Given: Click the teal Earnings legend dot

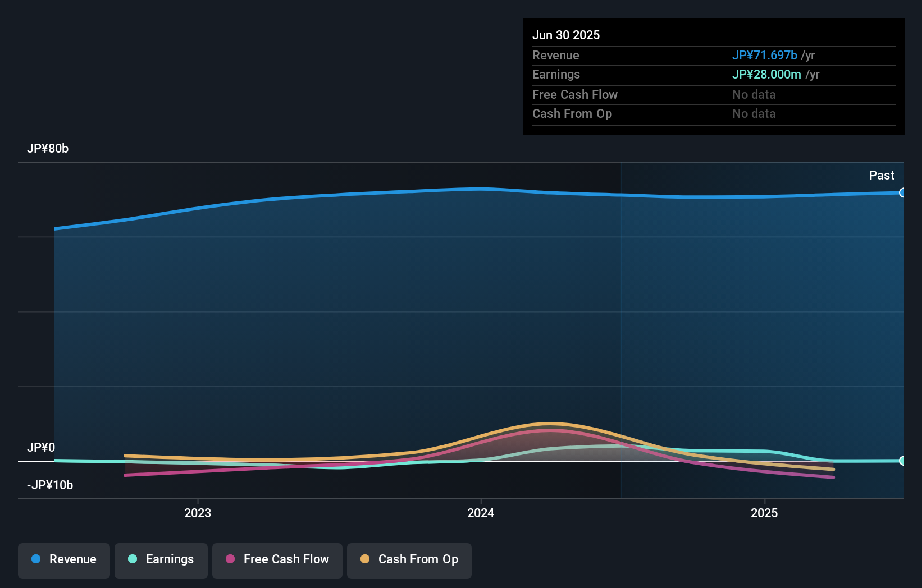Looking at the screenshot, I should (x=133, y=559).
